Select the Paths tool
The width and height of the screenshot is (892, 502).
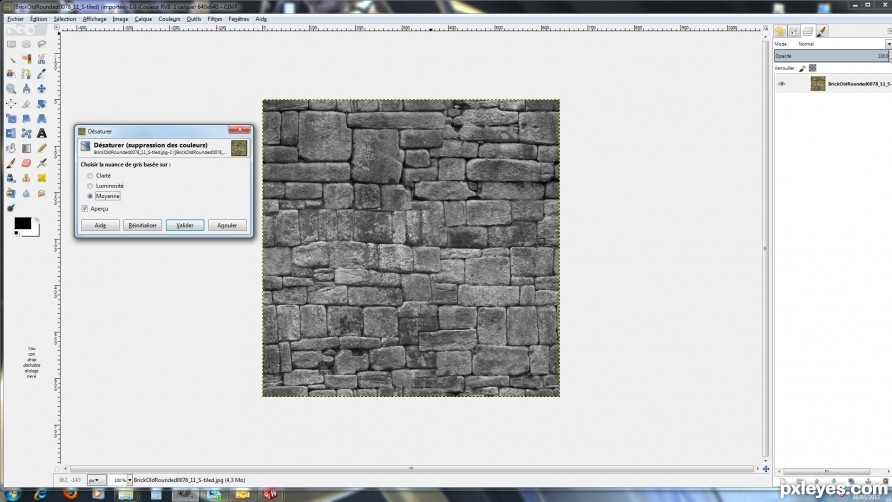pos(26,73)
